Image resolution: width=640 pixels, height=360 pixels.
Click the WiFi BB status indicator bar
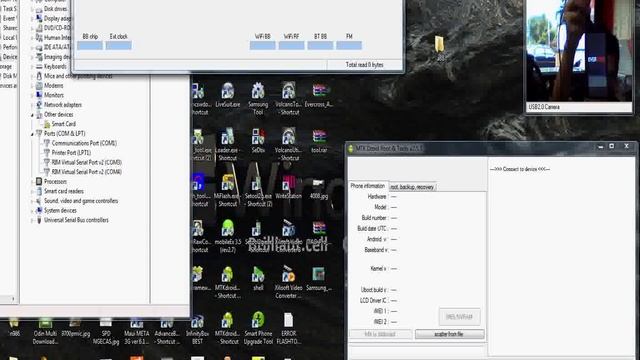262,46
